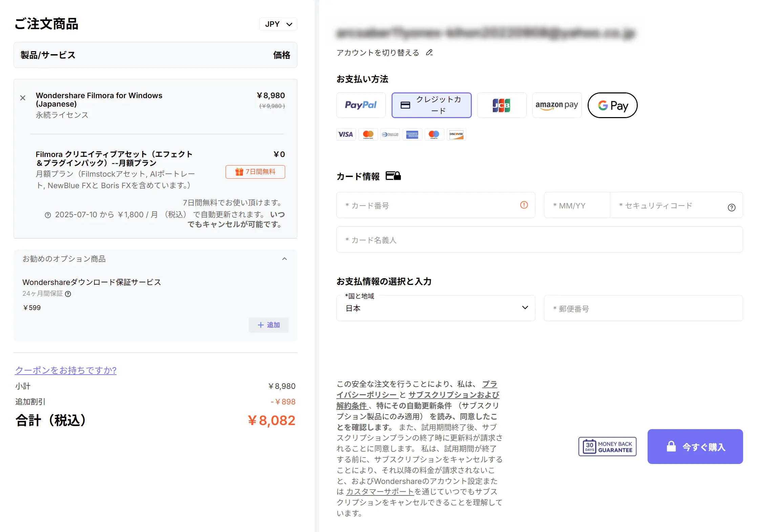The width and height of the screenshot is (759, 532).
Task: Focus the 郵便番号 postal code field
Action: click(x=643, y=308)
